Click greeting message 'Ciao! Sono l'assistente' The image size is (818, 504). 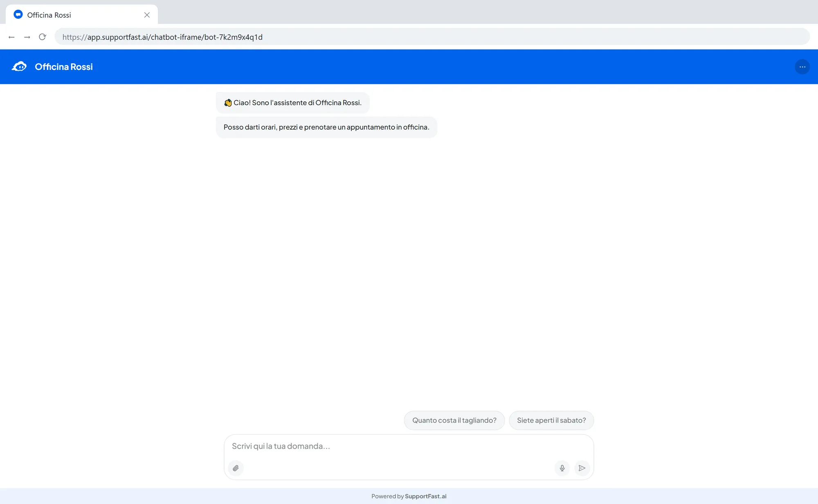point(292,103)
